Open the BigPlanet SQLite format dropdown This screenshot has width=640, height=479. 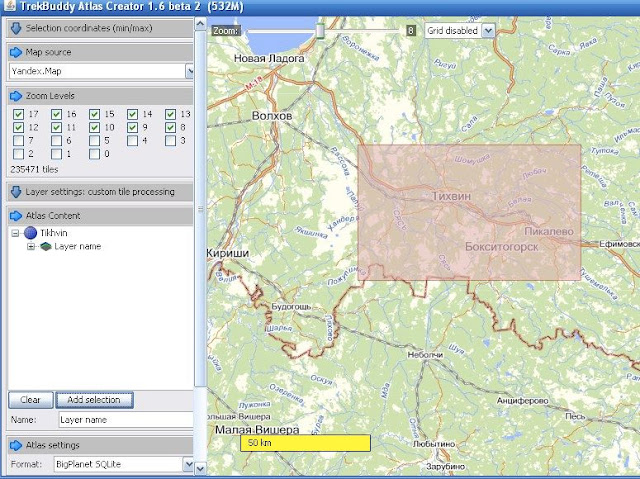188,464
